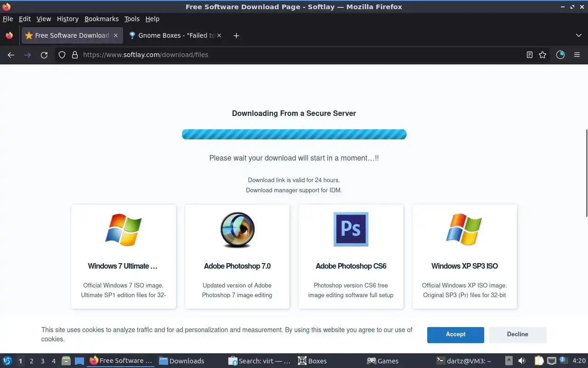Switch to workspace 4
This screenshot has height=368, width=588.
click(53, 361)
